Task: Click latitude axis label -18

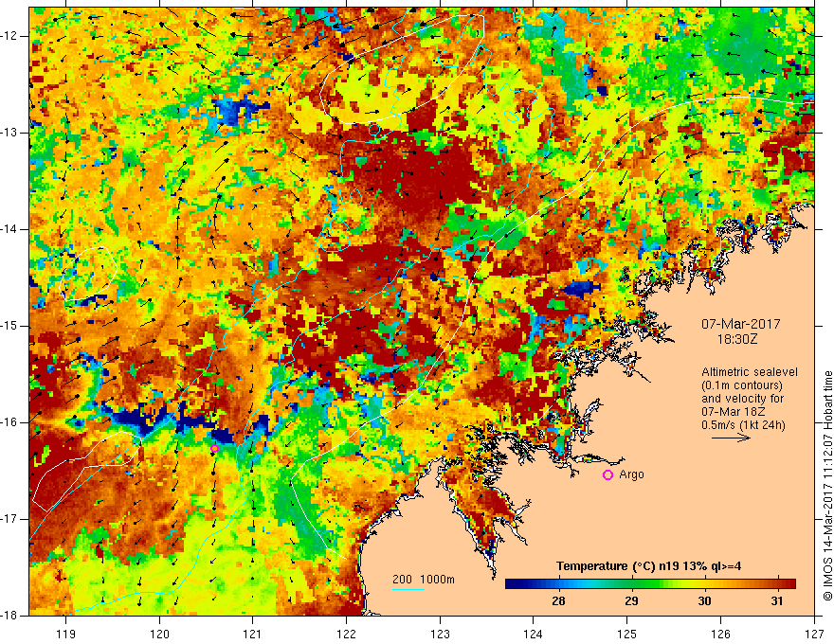Action: point(9,616)
